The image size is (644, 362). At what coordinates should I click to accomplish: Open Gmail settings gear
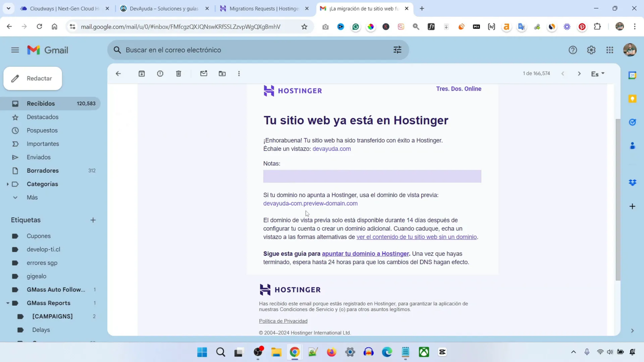[x=591, y=49]
